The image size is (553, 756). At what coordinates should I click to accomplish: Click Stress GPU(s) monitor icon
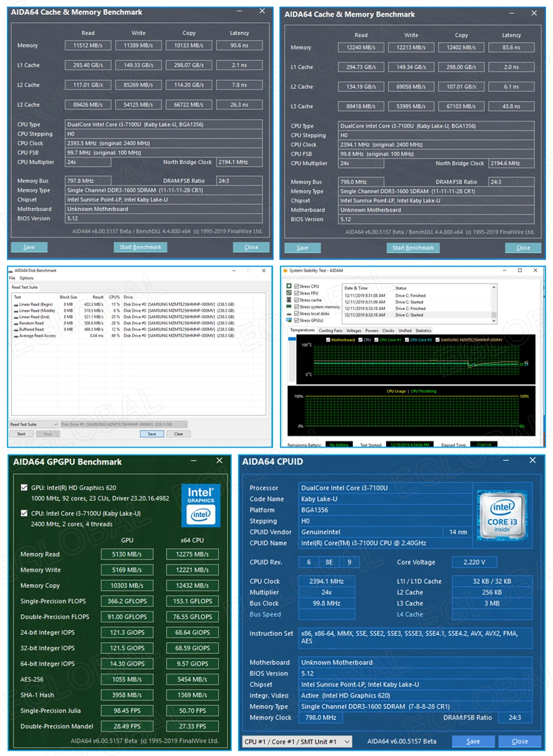tap(289, 320)
